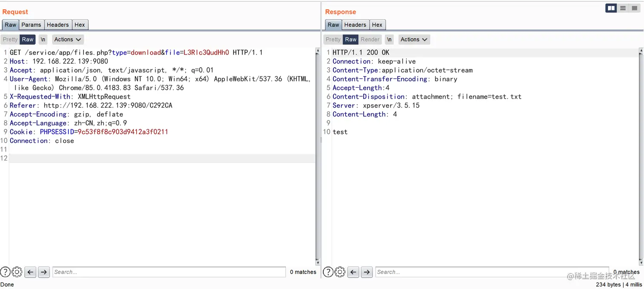Image resolution: width=644 pixels, height=289 pixels.
Task: Open the Request Hex tab
Action: [x=80, y=25]
